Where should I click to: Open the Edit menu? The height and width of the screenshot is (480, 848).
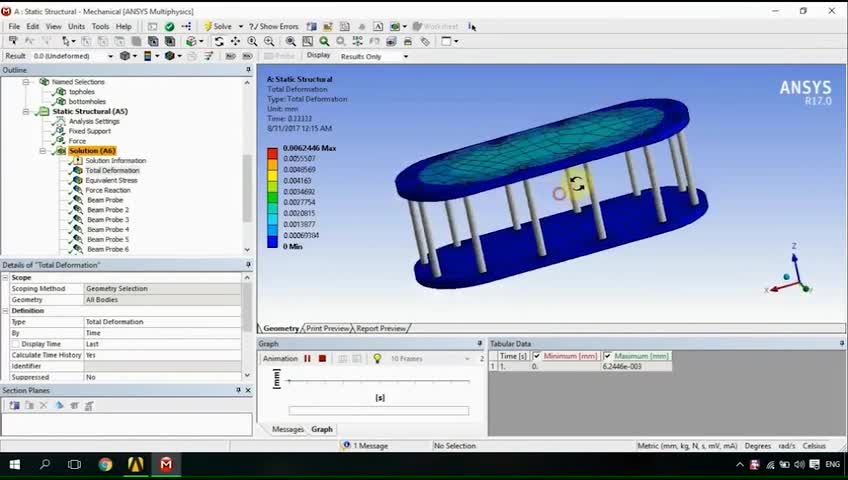coord(32,26)
